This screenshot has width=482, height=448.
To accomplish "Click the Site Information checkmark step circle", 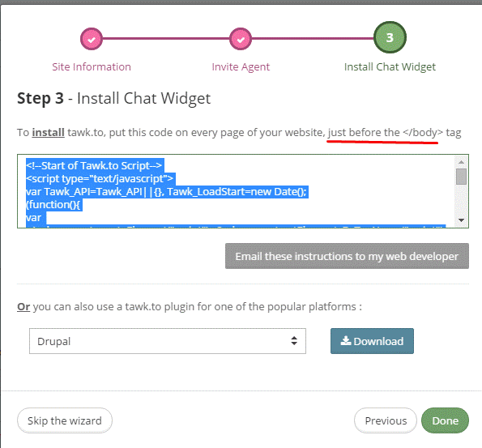I will tap(92, 39).
